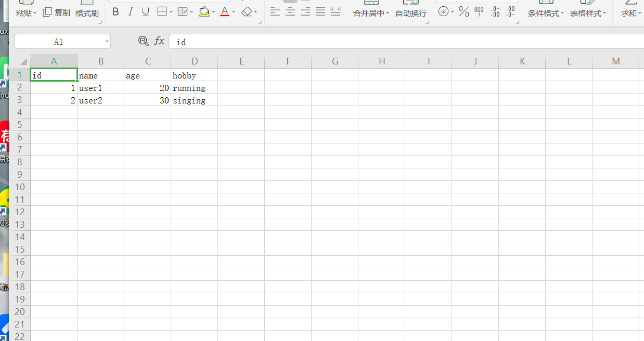Expand the currency format dropdown arrow
The height and width of the screenshot is (341, 644).
(x=453, y=12)
